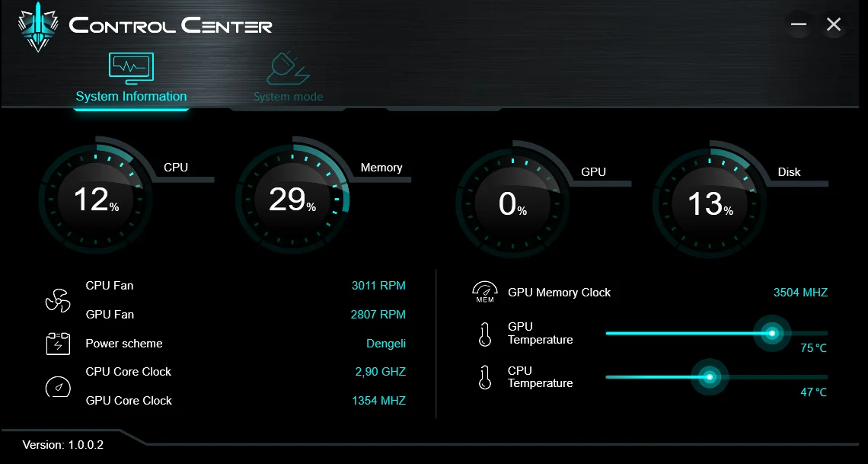
Task: Click the Version: 1.0.0.2 text
Action: pos(63,445)
